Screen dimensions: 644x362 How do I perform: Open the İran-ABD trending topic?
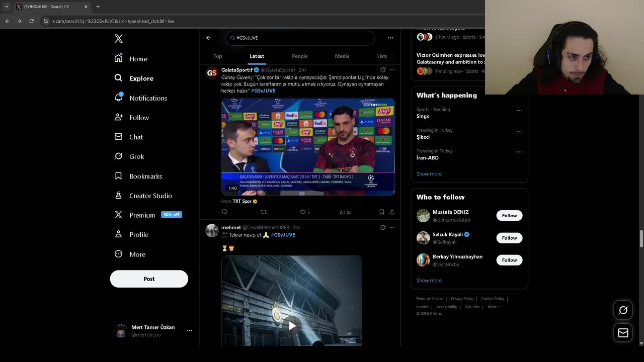pos(427,158)
